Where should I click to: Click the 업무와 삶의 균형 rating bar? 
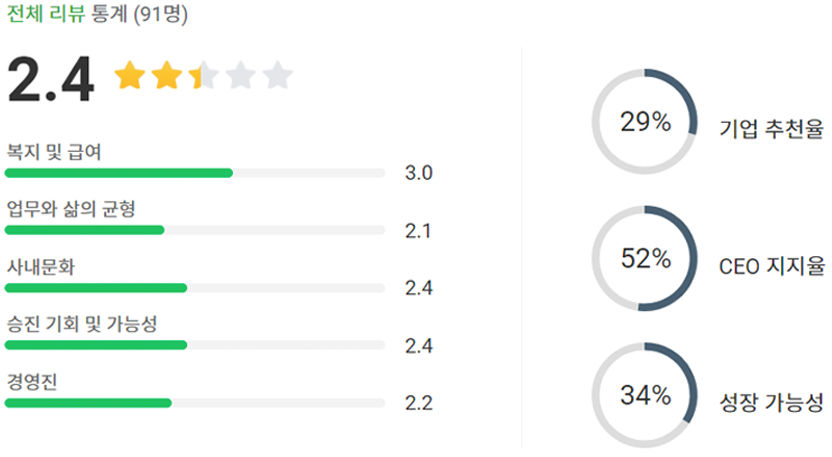(195, 230)
